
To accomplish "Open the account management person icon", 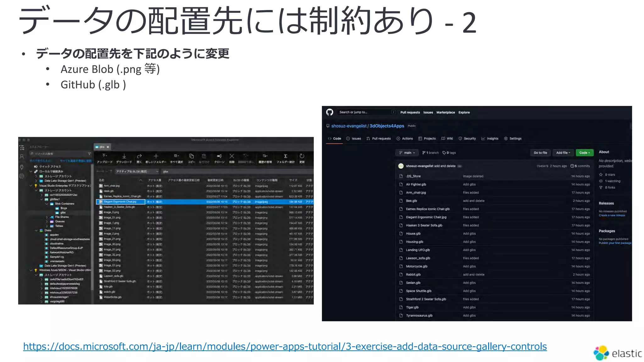I will coord(22,156).
